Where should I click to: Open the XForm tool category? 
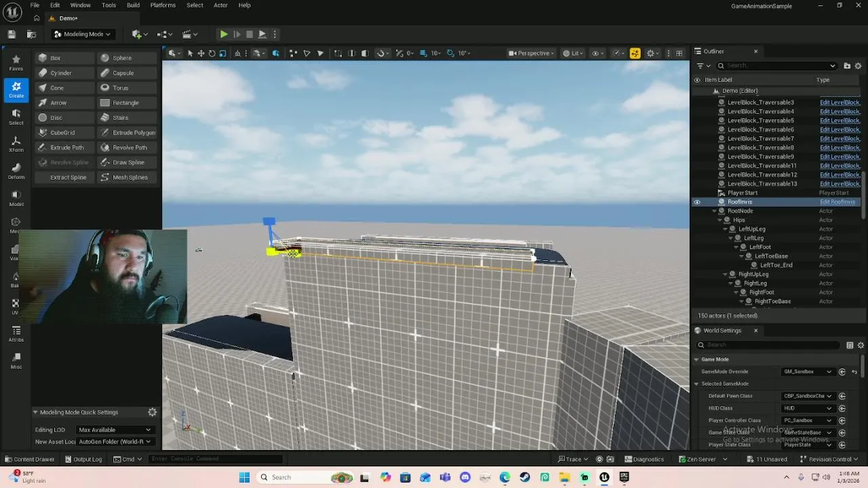(x=16, y=144)
